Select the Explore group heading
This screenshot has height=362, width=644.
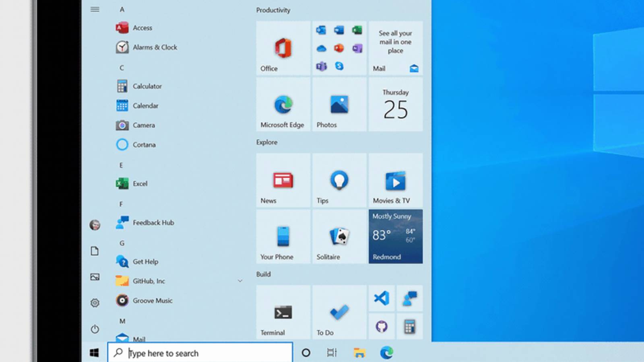pos(267,142)
